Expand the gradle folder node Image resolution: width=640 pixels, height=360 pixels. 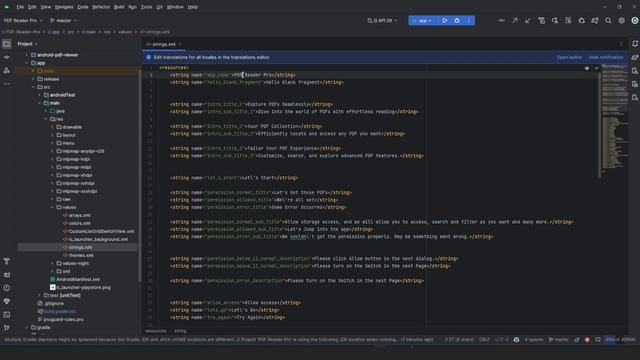[27, 327]
